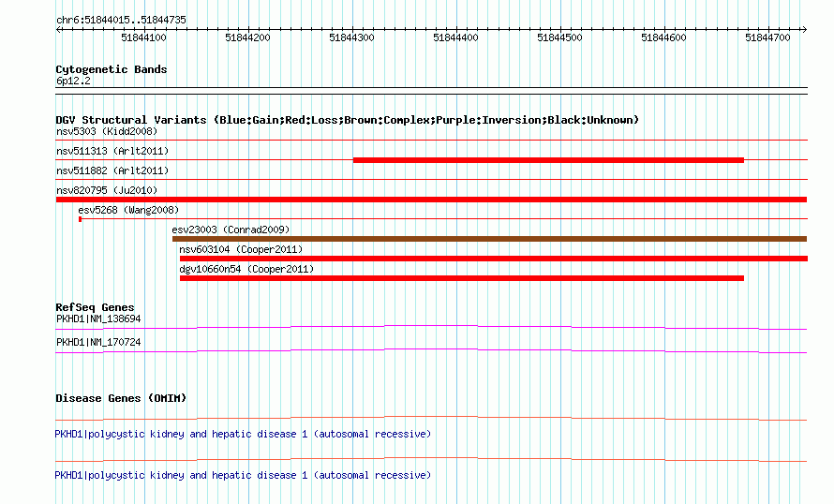
Task: Click the chr6:51844015..51844735 coordinate label
Action: coord(121,21)
